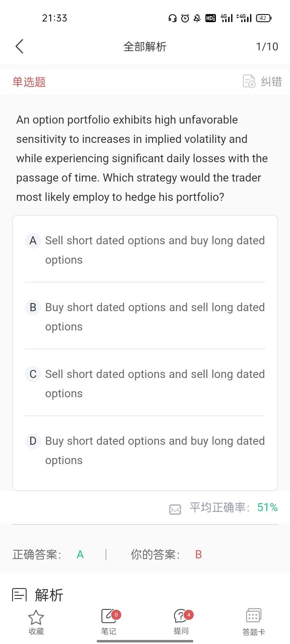Open the 纠错 error report icon
The height and width of the screenshot is (644, 290).
click(x=249, y=81)
